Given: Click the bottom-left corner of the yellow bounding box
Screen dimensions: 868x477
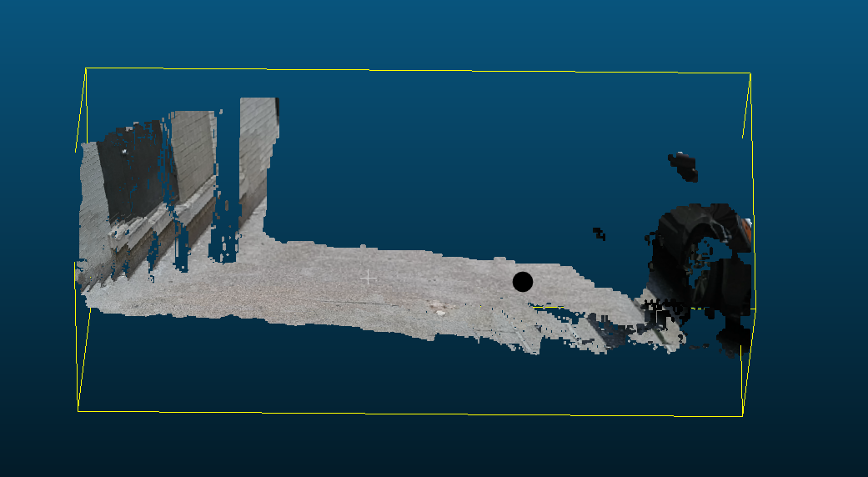Looking at the screenshot, I should click(78, 409).
